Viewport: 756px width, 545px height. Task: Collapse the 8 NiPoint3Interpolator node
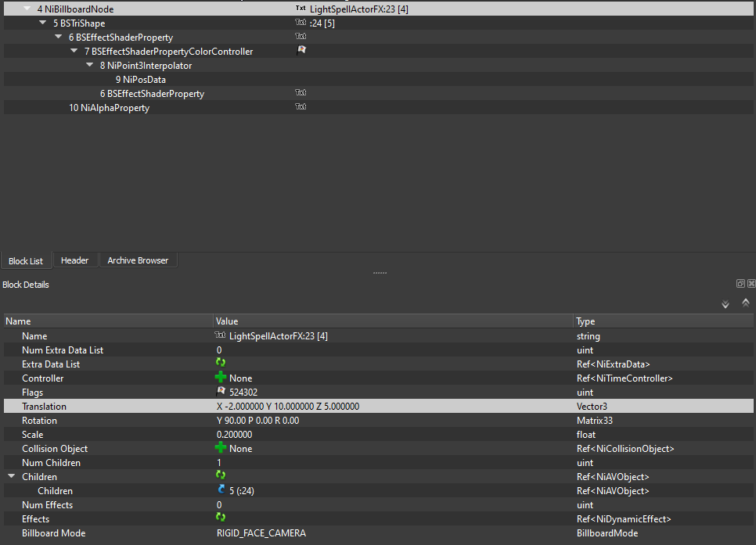tap(90, 65)
